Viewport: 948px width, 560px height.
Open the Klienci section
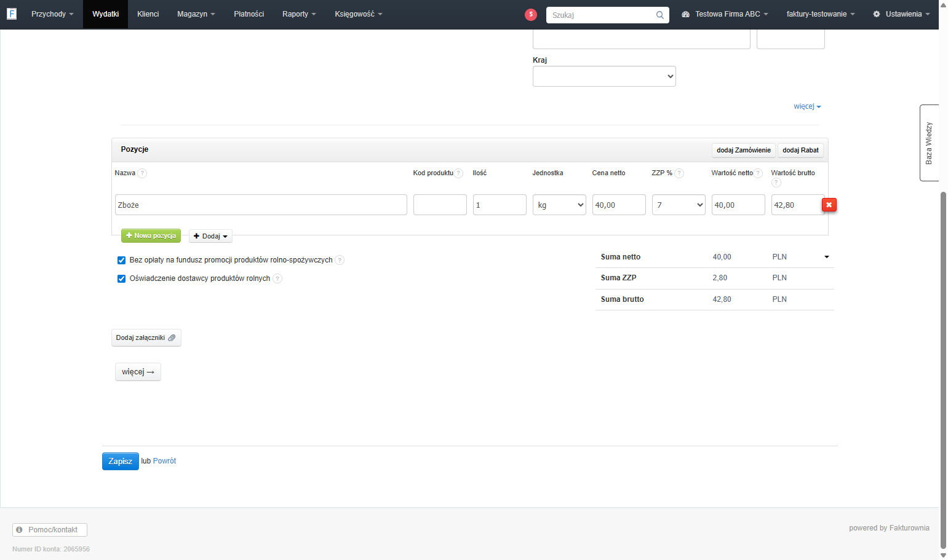148,14
